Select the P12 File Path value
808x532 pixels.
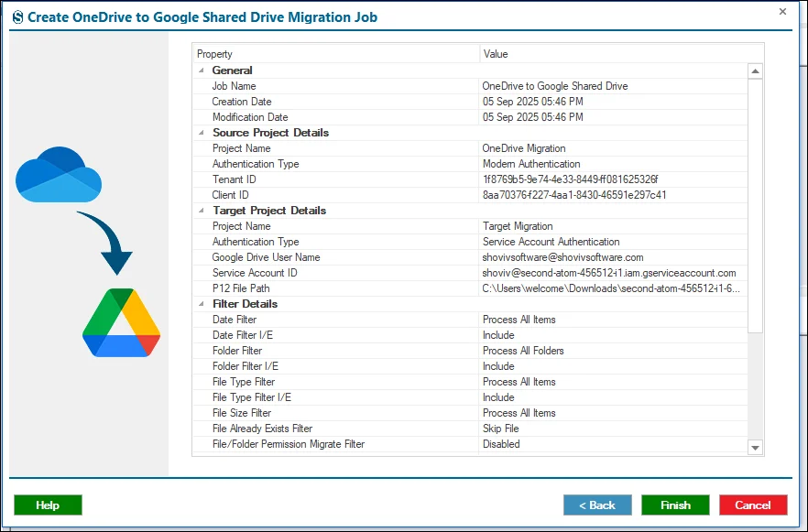[x=611, y=288]
